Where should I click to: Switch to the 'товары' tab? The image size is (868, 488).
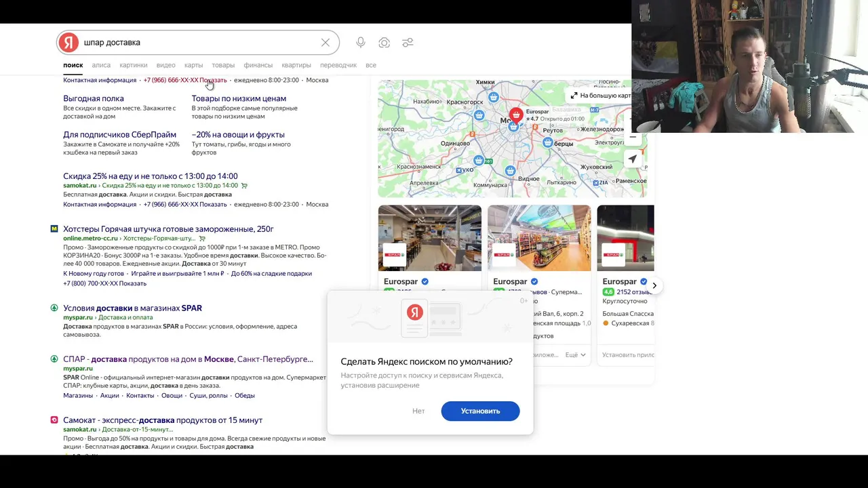pos(223,65)
